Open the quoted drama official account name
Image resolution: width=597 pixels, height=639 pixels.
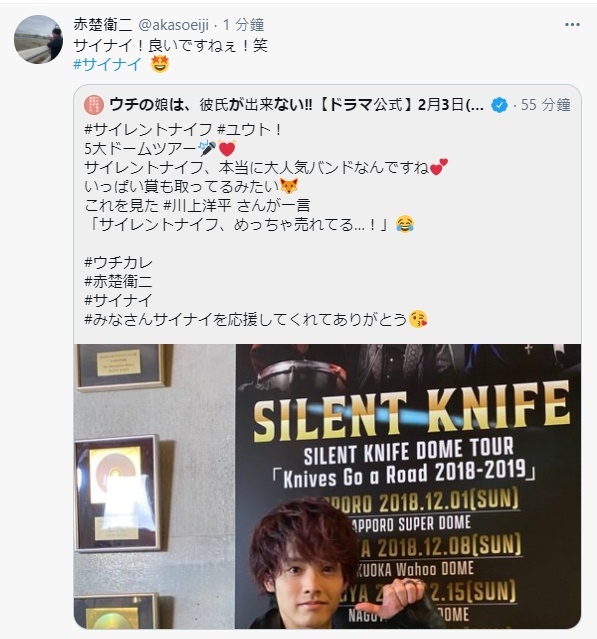coord(297,105)
